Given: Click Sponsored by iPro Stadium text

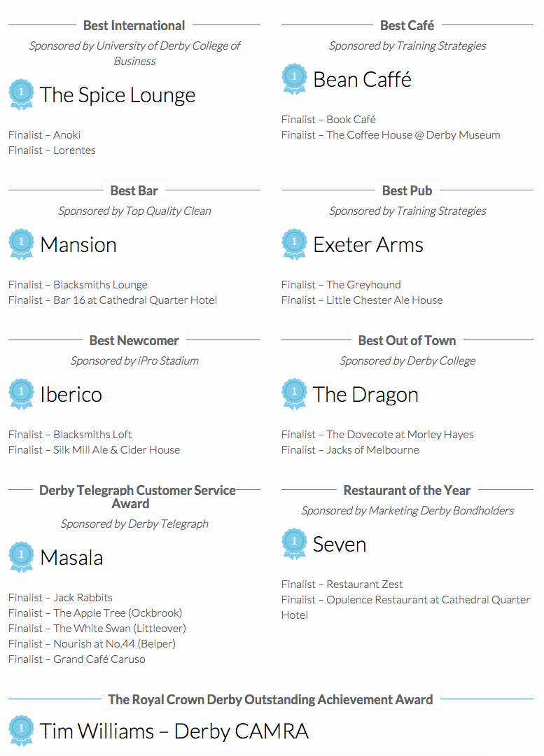Looking at the screenshot, I should pyautogui.click(x=134, y=360).
